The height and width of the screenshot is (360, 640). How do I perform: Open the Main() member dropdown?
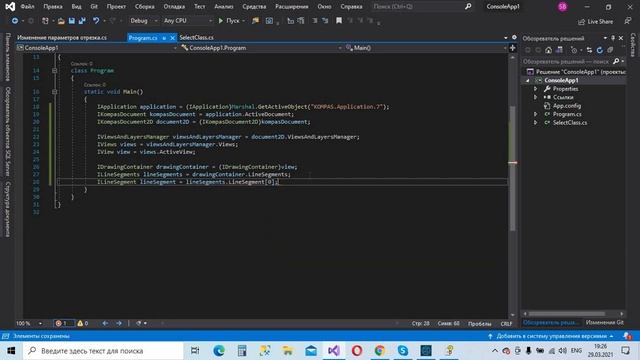(x=426, y=48)
